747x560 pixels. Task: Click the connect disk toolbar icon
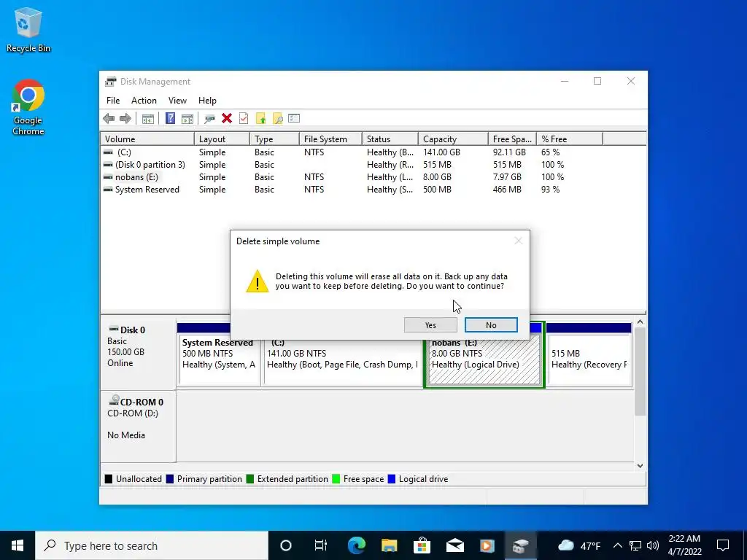click(209, 119)
